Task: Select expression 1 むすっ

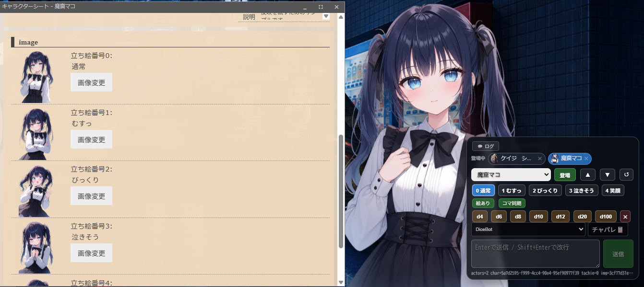Action: point(512,191)
